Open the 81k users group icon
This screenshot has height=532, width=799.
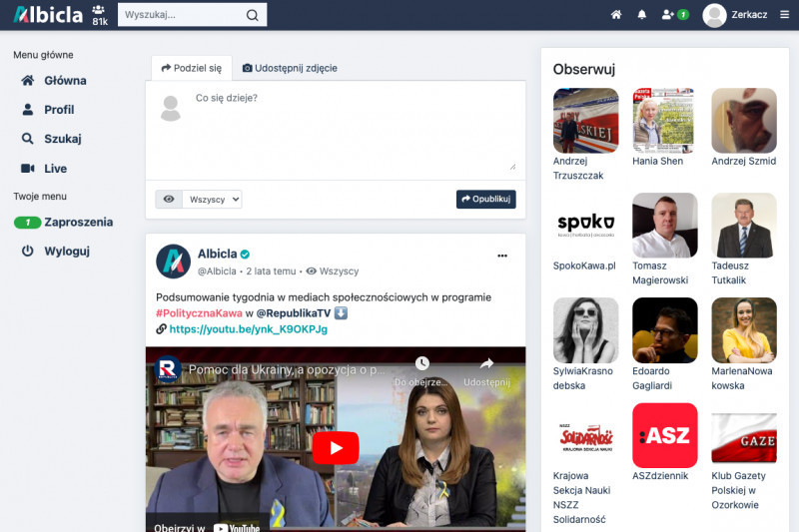click(x=99, y=15)
